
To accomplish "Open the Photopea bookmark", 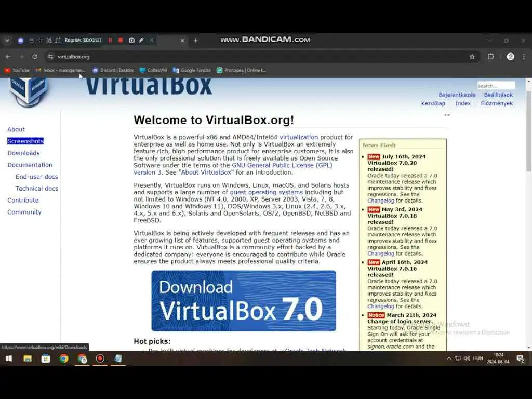I will click(x=241, y=70).
